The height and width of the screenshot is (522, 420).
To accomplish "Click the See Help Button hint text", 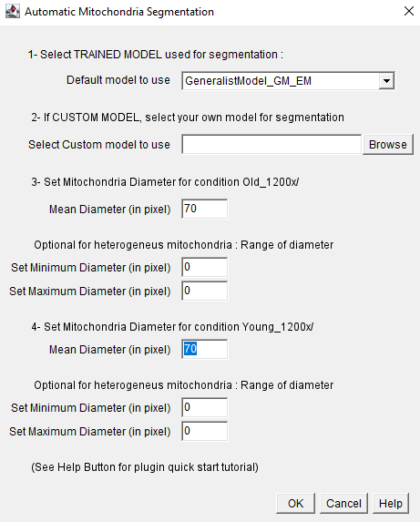I will [x=145, y=467].
